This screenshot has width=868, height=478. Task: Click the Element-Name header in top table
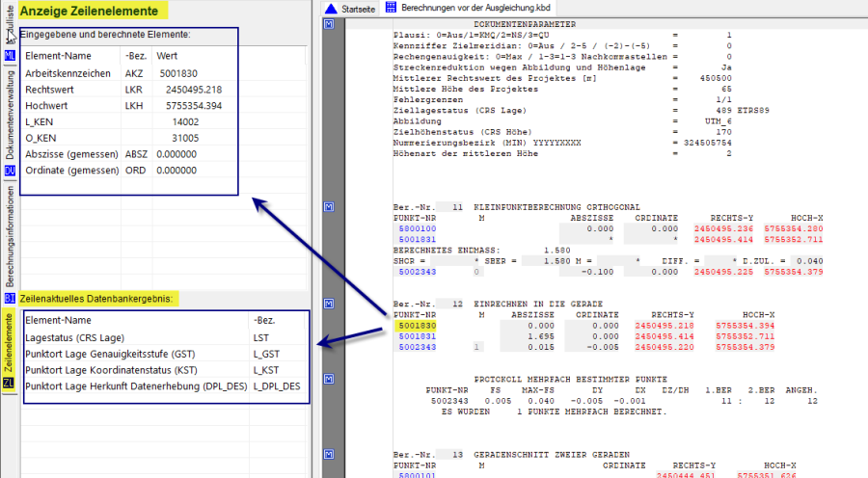coord(58,56)
